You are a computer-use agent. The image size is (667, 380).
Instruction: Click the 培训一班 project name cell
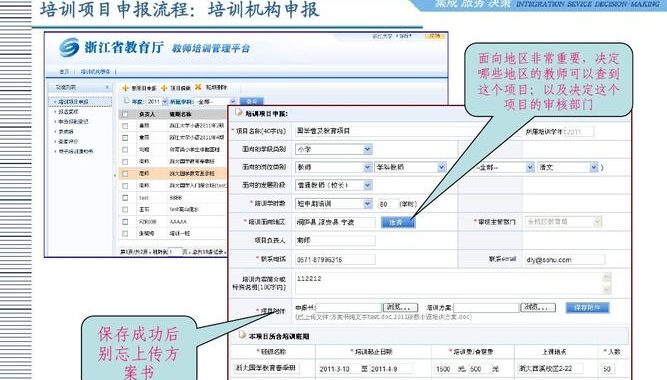click(x=180, y=234)
